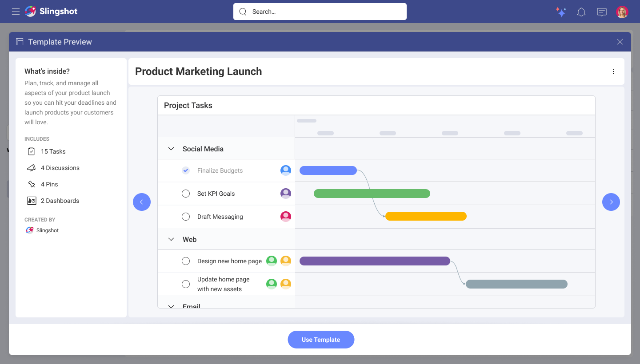Click the 4 Pins label
Image resolution: width=640 pixels, height=364 pixels.
(49, 184)
